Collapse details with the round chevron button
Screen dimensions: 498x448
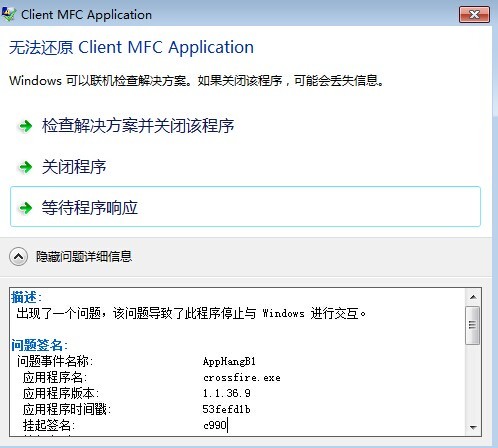(x=18, y=257)
